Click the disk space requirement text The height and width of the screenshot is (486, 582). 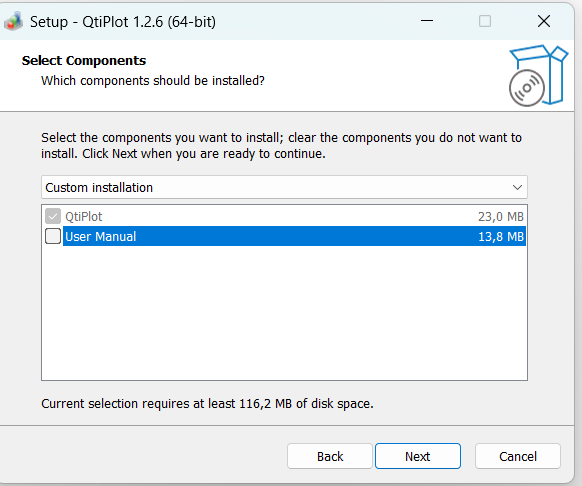[207, 403]
